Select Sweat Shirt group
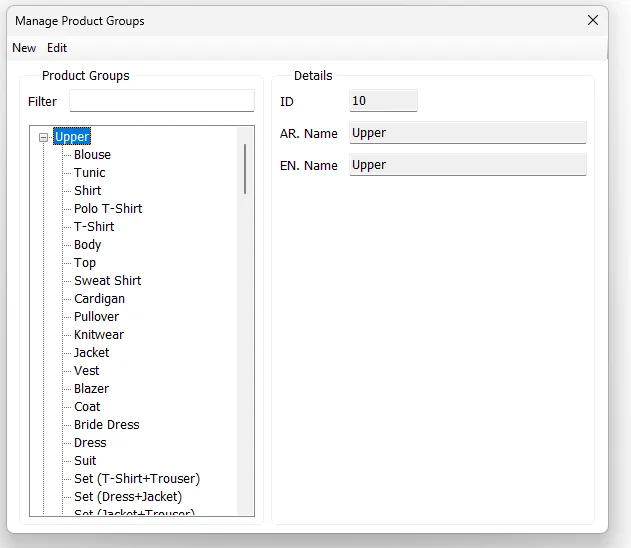Screen dimensions: 631x548 107,281
